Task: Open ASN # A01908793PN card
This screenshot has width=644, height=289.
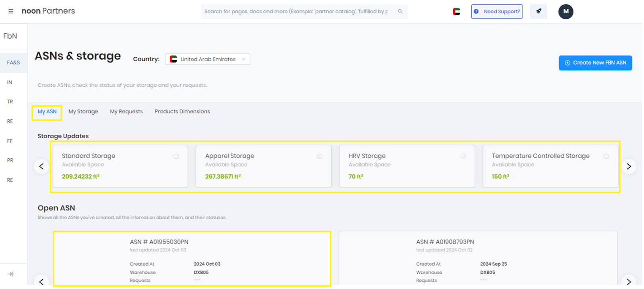Action: [478, 258]
